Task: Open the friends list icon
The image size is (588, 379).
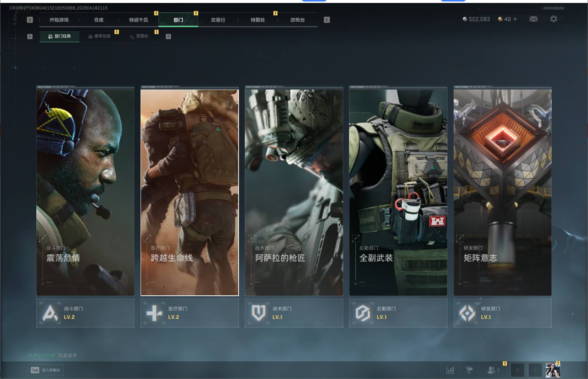Action: [x=491, y=370]
